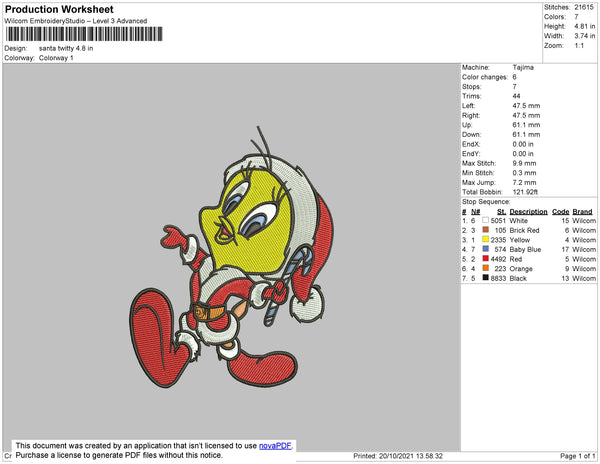This screenshot has height=464, width=600.
Task: Select design name 'santa twitty 4.8 in'
Action: (66, 48)
